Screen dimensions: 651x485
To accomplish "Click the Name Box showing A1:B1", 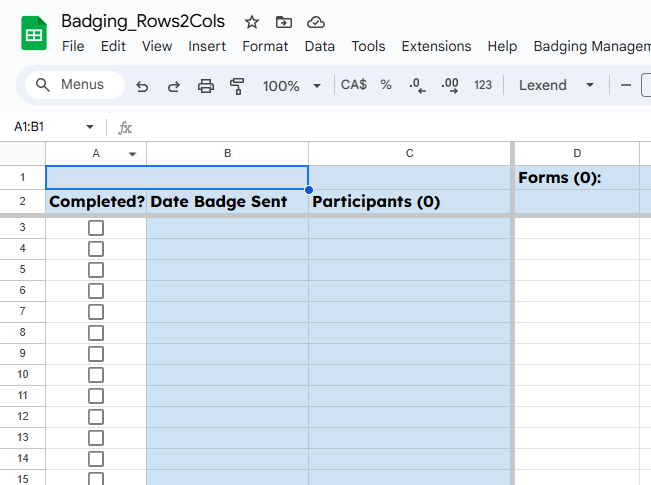I will click(45, 127).
